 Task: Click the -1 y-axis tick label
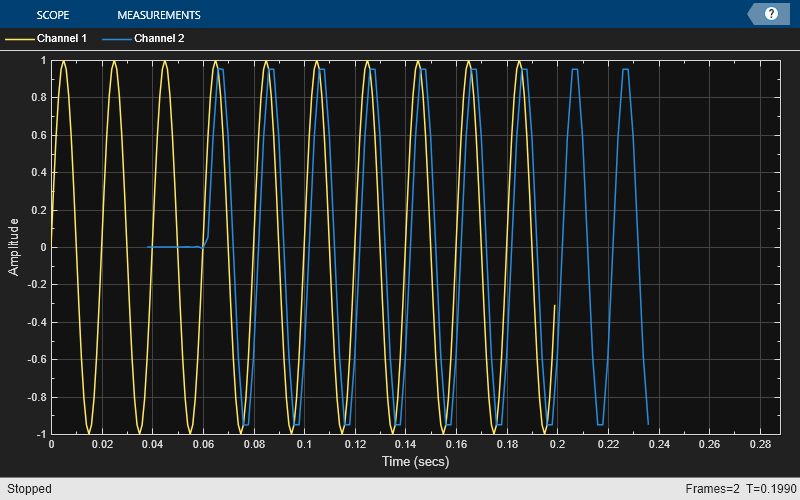tap(40, 435)
